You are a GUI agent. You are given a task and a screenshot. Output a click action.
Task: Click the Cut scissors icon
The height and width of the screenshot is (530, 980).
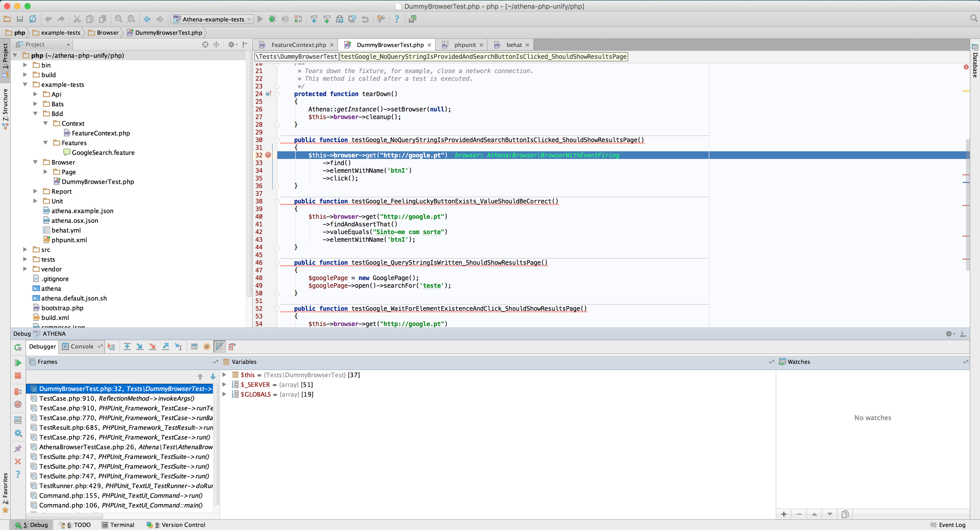click(77, 19)
